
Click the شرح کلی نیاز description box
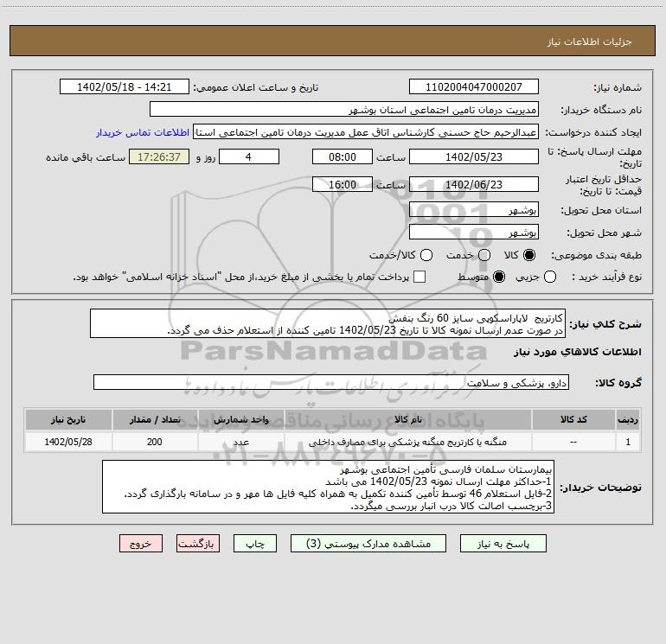coord(328,323)
